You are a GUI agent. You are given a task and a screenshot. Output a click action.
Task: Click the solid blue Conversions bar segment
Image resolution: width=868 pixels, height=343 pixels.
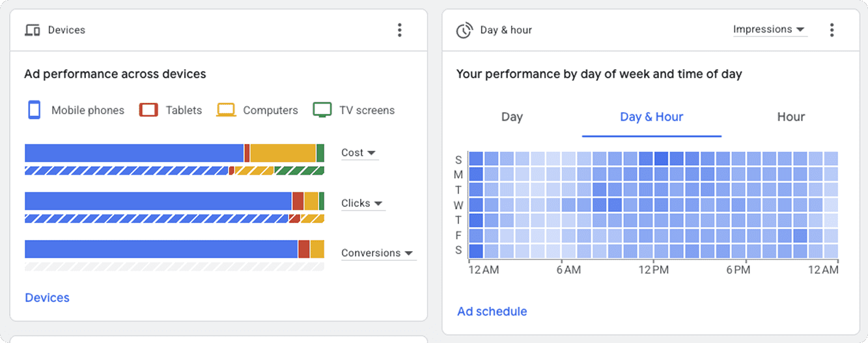pyautogui.click(x=161, y=249)
